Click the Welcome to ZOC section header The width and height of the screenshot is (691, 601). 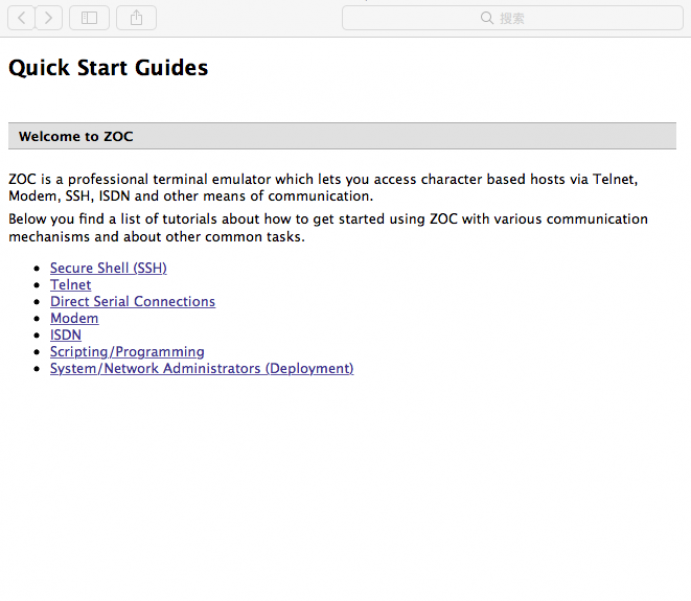342,136
